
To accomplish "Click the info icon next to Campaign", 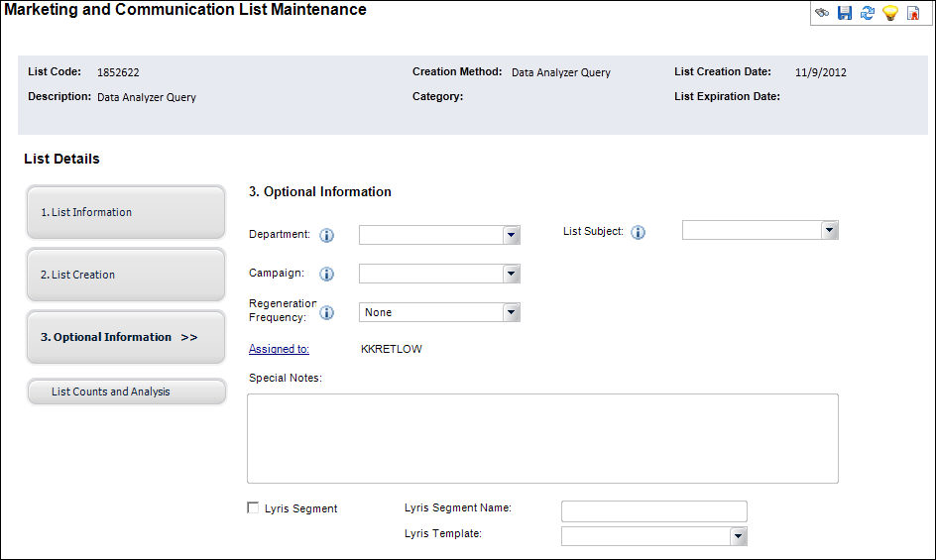I will point(327,274).
